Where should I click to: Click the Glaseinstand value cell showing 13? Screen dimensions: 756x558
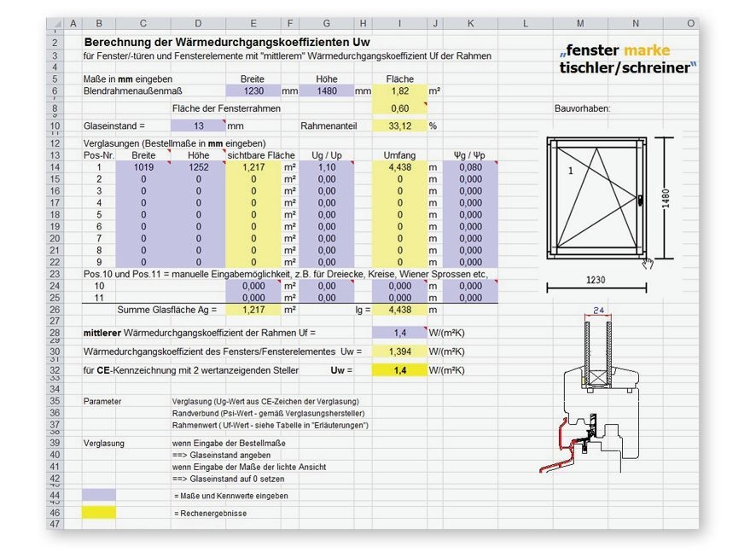[198, 126]
